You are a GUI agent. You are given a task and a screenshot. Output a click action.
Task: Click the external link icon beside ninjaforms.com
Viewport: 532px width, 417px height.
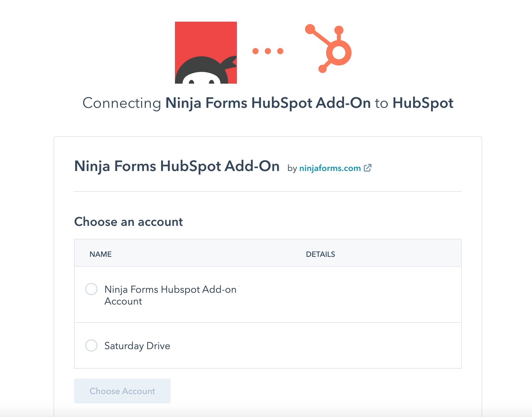pos(368,168)
